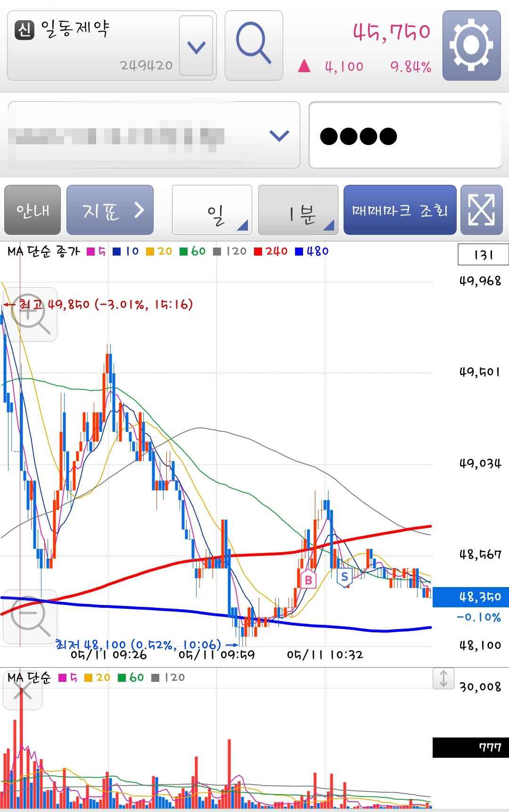The width and height of the screenshot is (509, 812).
Task: Tap the 9.84% change rate
Action: pyautogui.click(x=410, y=67)
